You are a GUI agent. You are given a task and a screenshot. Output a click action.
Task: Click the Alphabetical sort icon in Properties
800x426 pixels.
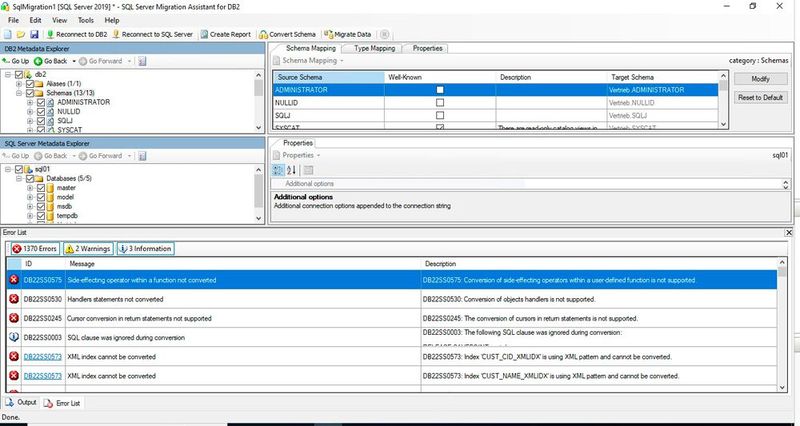291,170
